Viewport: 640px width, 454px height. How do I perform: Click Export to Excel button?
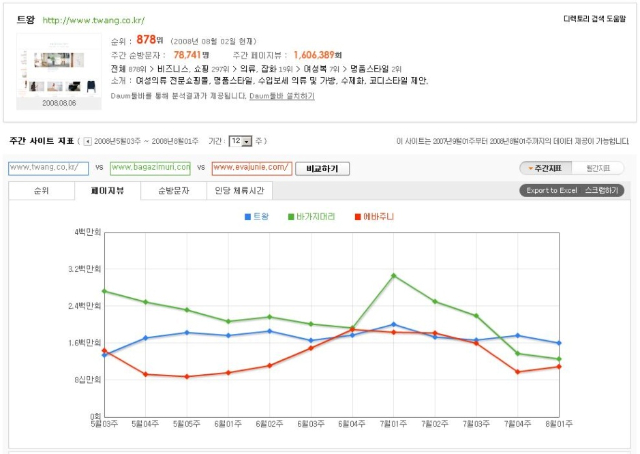tap(551, 191)
